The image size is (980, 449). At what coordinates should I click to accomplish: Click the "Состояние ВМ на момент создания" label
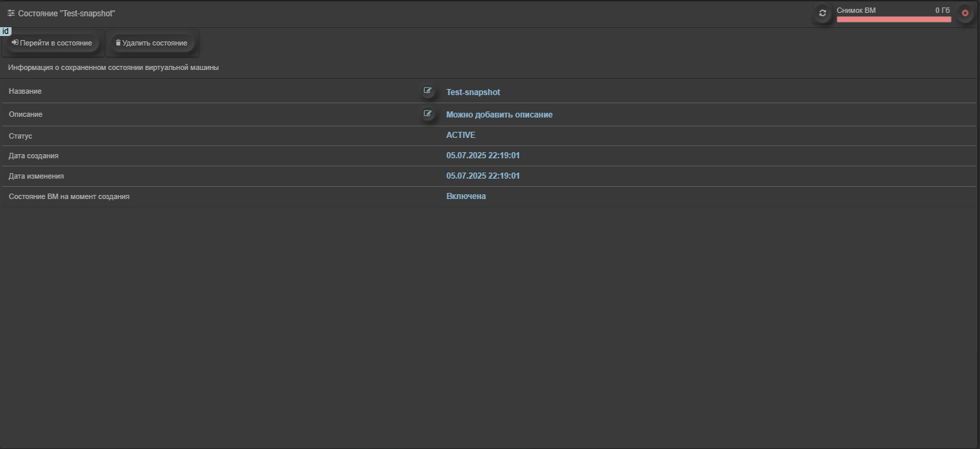tap(69, 196)
